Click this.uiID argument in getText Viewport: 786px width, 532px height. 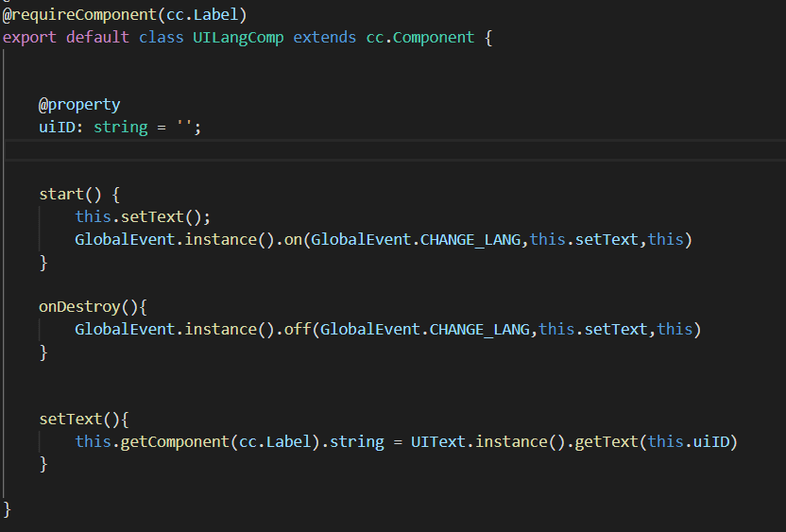689,441
